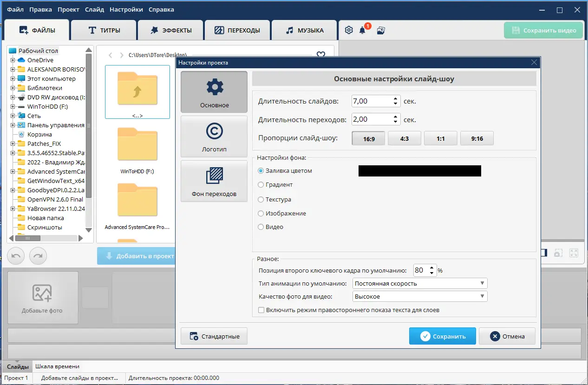
Task: Click the Сохранить button in dialog
Action: [x=443, y=336]
